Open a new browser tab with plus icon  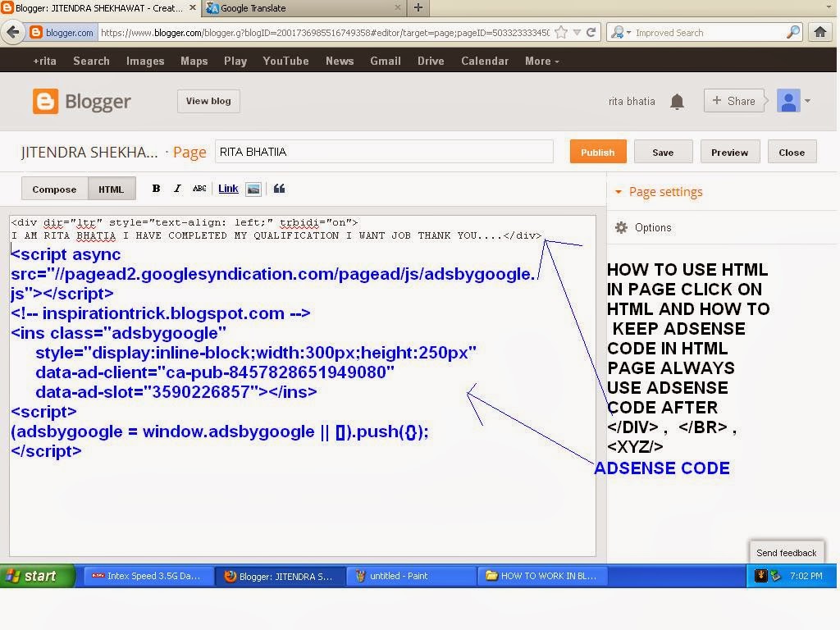click(x=418, y=7)
